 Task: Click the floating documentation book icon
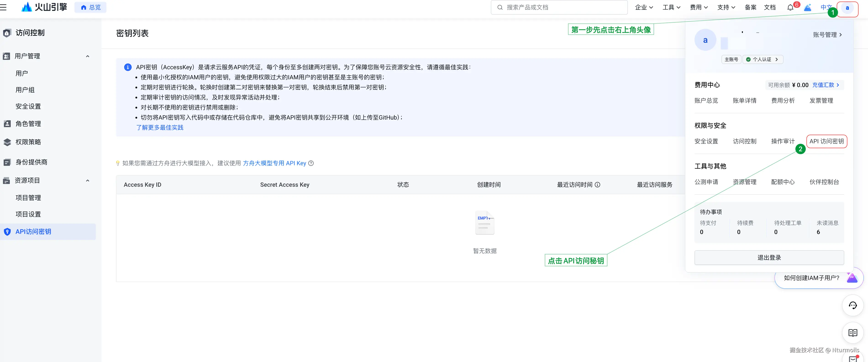(x=852, y=333)
